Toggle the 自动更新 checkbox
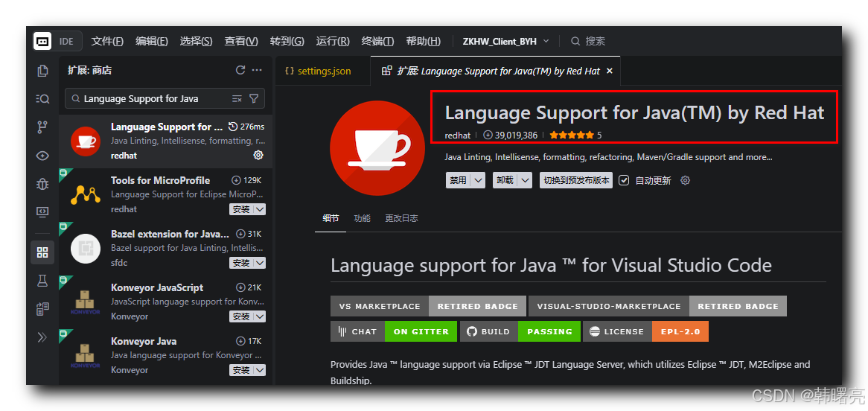This screenshot has width=868, height=411. (624, 180)
